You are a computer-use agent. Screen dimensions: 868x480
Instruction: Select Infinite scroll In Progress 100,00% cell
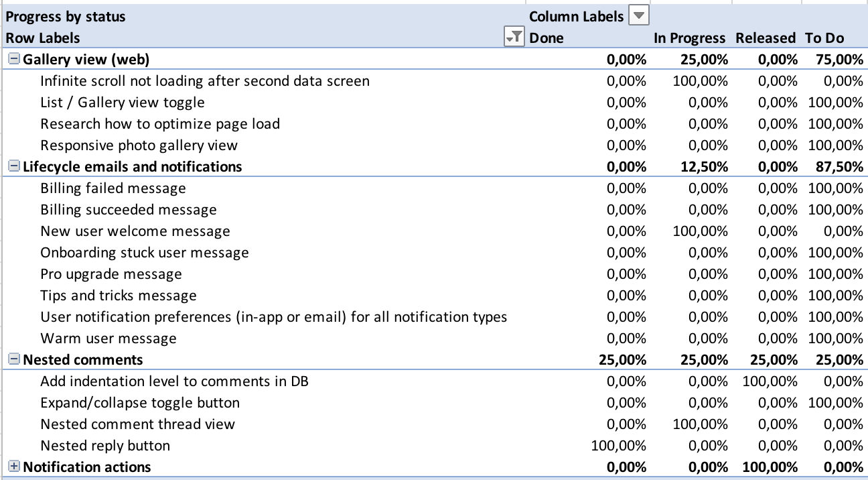(x=701, y=81)
